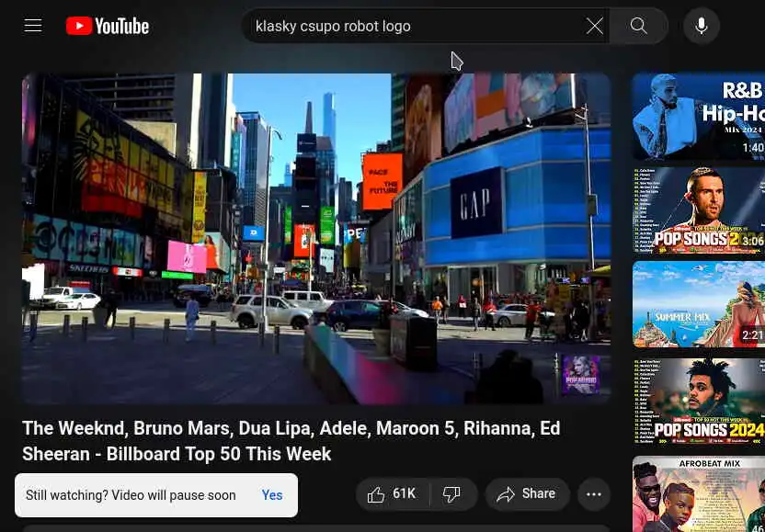
Task: Dislike the video using thumbs-down
Action: (452, 494)
